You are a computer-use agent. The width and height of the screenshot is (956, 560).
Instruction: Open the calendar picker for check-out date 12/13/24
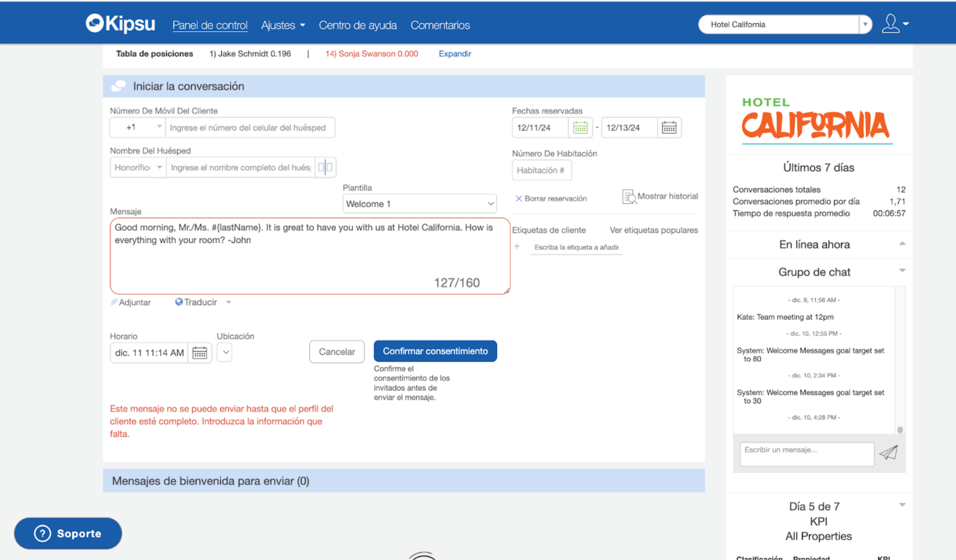[669, 128]
